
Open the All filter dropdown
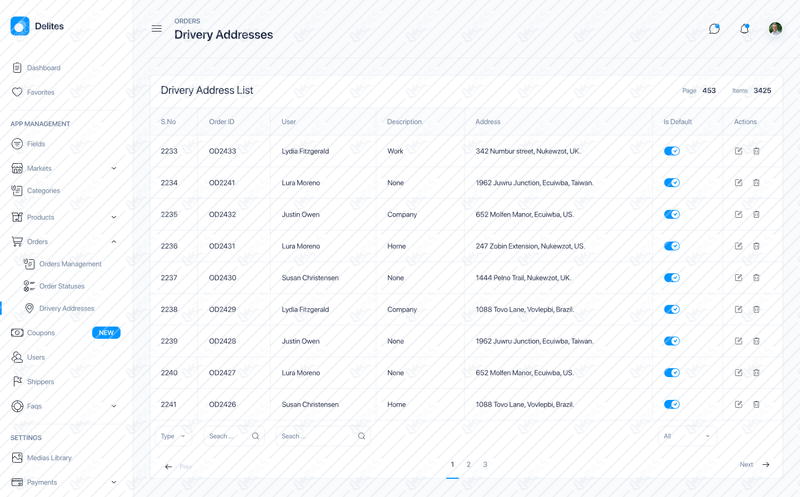687,436
